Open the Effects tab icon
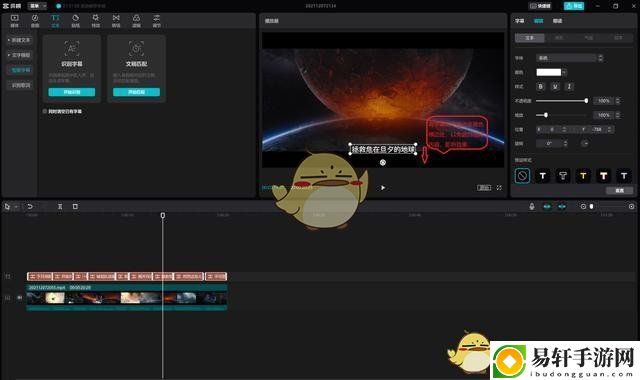The width and height of the screenshot is (640, 380). 96,20
